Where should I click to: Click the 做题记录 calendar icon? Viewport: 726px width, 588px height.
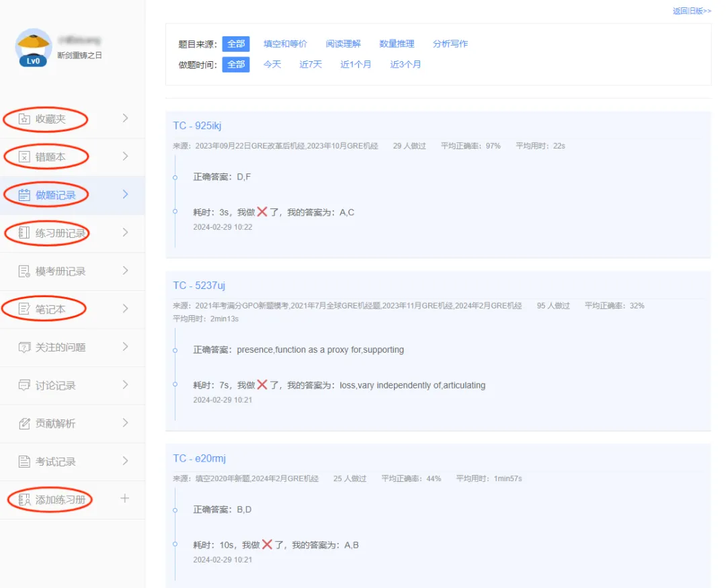pyautogui.click(x=24, y=196)
